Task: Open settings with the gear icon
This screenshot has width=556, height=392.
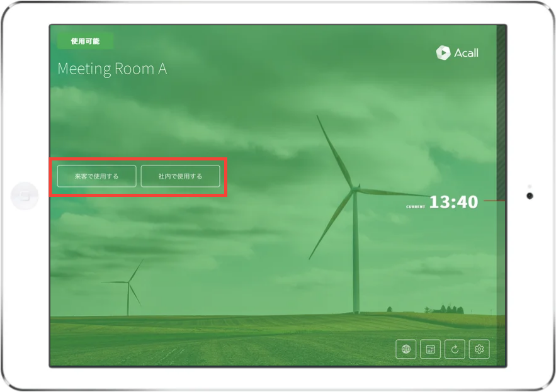Action: click(479, 349)
